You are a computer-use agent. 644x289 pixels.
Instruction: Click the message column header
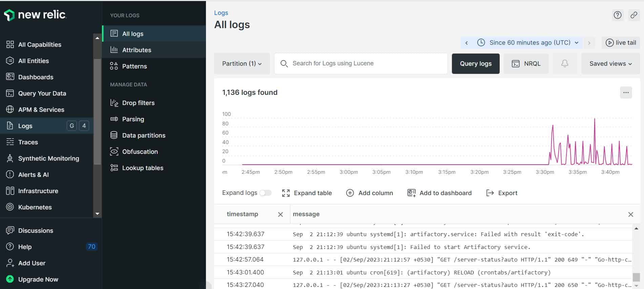click(306, 214)
